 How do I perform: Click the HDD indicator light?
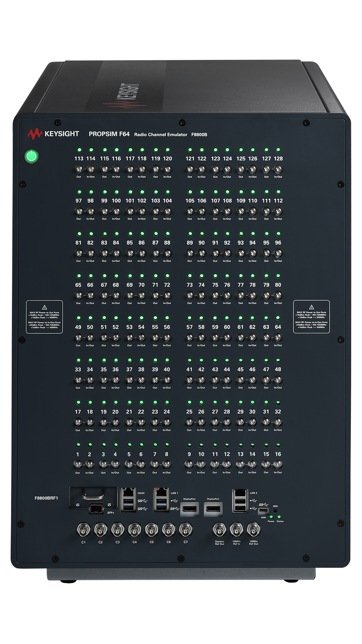pos(275,510)
